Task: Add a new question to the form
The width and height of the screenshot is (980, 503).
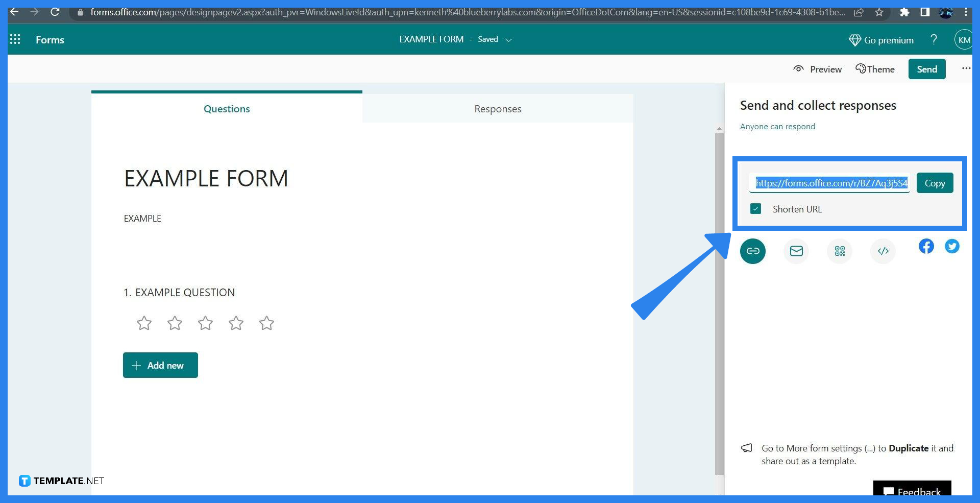Action: (160, 365)
